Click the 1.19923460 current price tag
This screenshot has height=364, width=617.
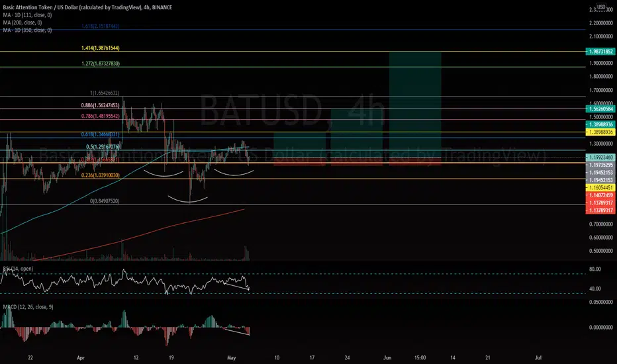click(600, 157)
